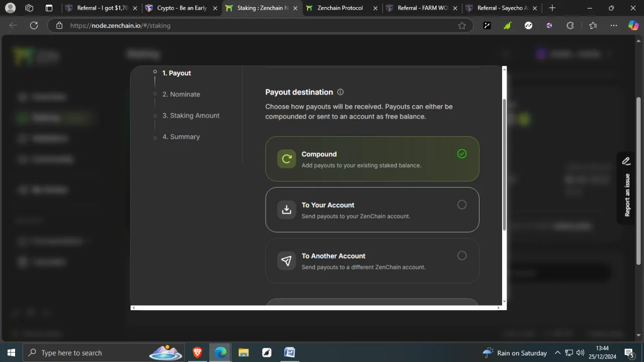The height and width of the screenshot is (362, 644).
Task: Click the black slash extension icon
Action: coord(487,26)
